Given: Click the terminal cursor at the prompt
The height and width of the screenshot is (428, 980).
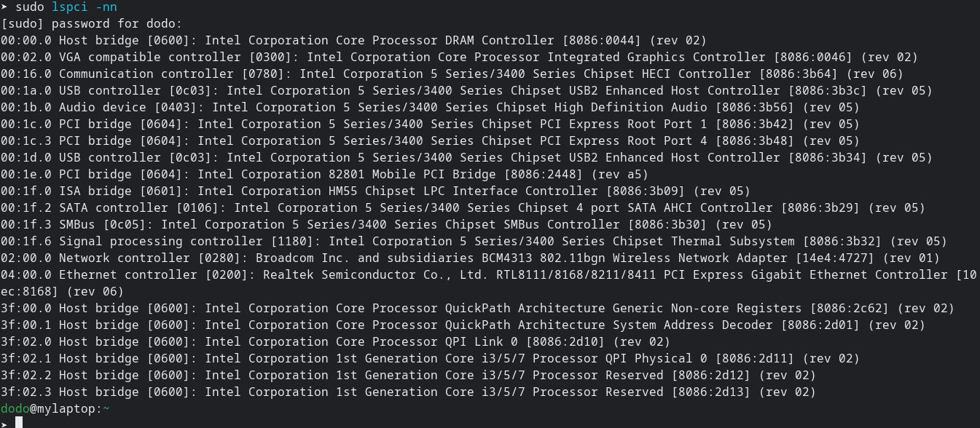Looking at the screenshot, I should 19,422.
